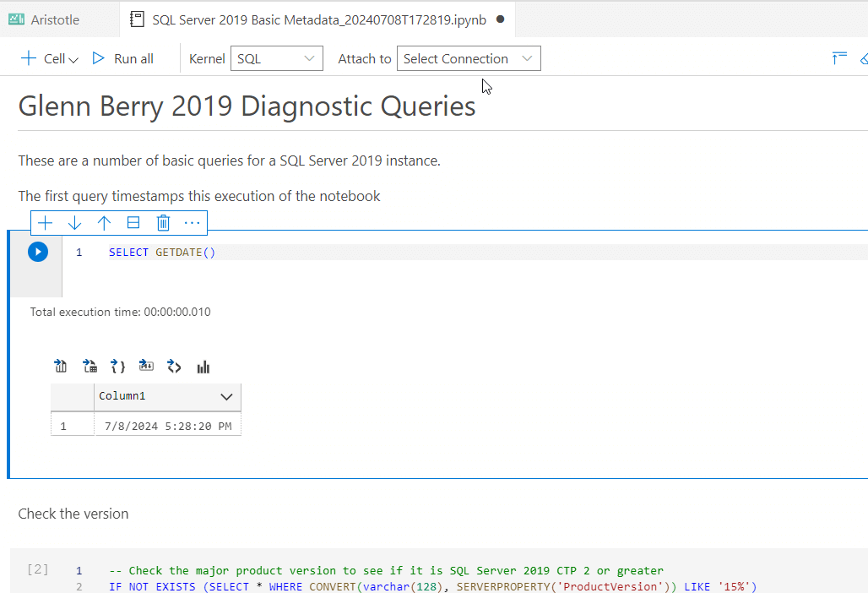Click the 'Check the major product version' comment line
The image size is (868, 593).
pyautogui.click(x=387, y=571)
